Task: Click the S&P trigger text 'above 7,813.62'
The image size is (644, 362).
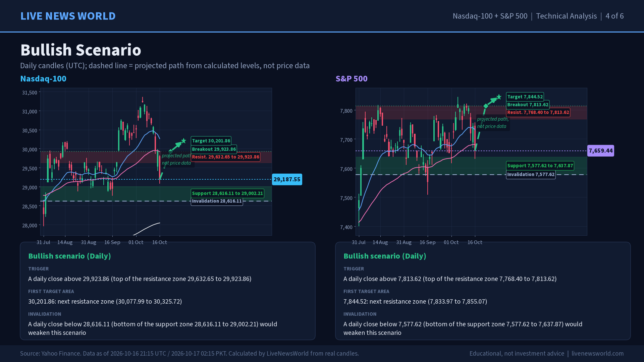Action: pyautogui.click(x=401, y=279)
